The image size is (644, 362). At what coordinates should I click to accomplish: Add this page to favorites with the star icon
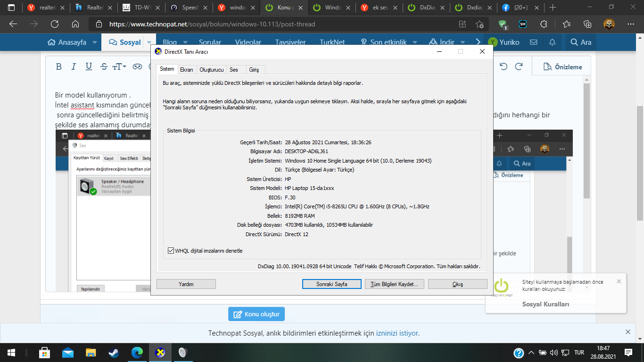tap(479, 24)
